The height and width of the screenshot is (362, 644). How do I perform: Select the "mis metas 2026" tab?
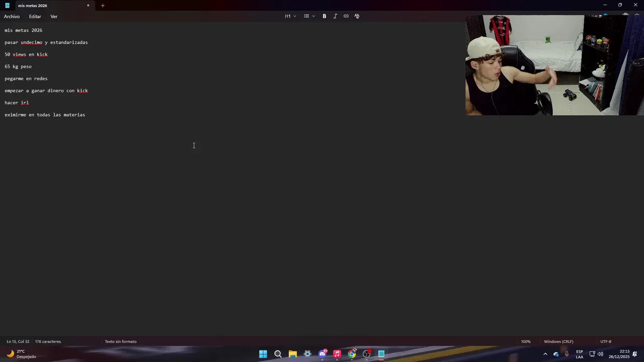[x=33, y=6]
